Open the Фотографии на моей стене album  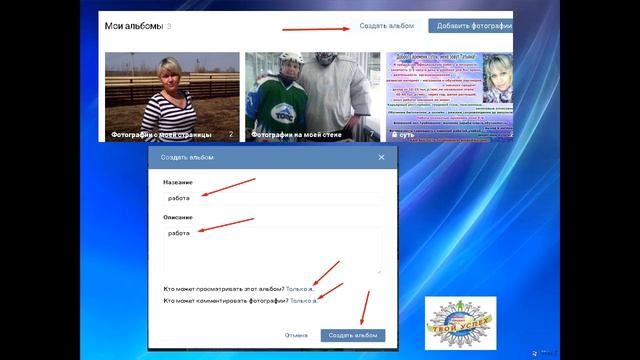312,97
